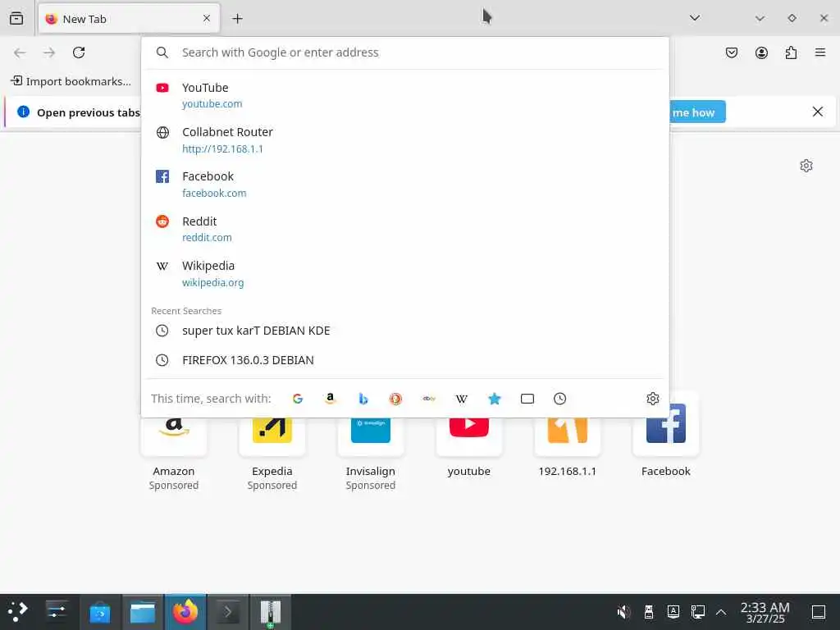Screen dimensions: 840x630
Task: Search with Wikipedia this time
Action: [x=461, y=399]
